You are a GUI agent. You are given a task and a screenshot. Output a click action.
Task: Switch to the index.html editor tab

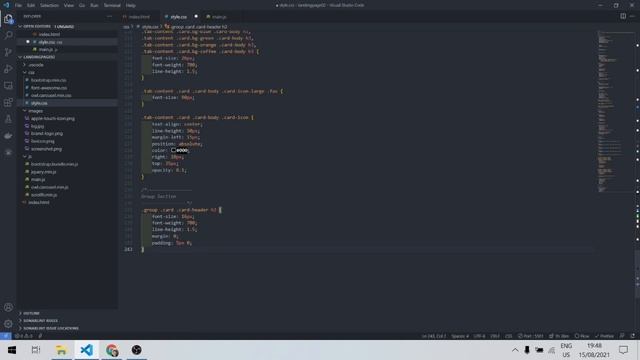pos(139,17)
